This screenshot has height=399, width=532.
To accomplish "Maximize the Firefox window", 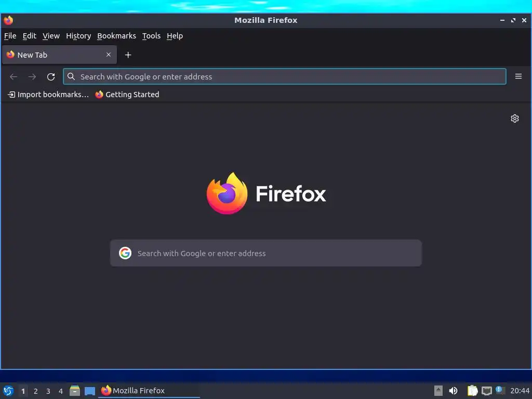I will [513, 20].
